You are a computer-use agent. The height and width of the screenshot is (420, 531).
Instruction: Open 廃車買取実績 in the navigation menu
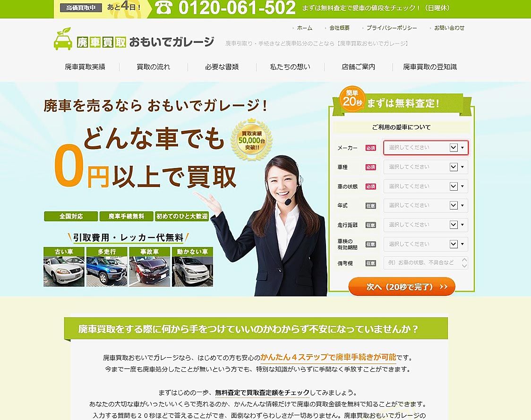[x=85, y=67]
